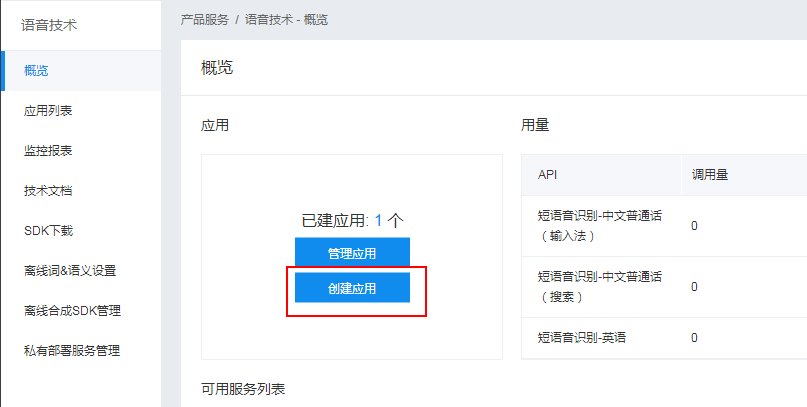Click 产品服务 breadcrumb link

pyautogui.click(x=204, y=20)
